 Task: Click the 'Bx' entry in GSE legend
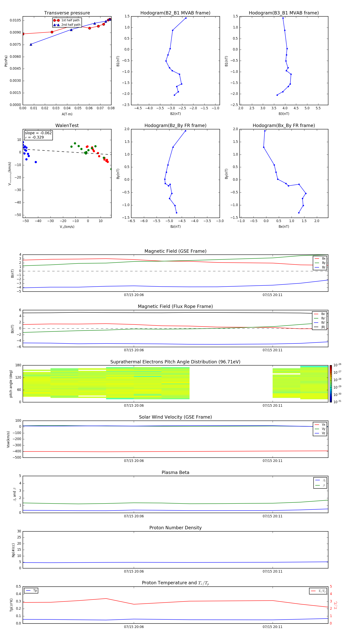[320, 259]
